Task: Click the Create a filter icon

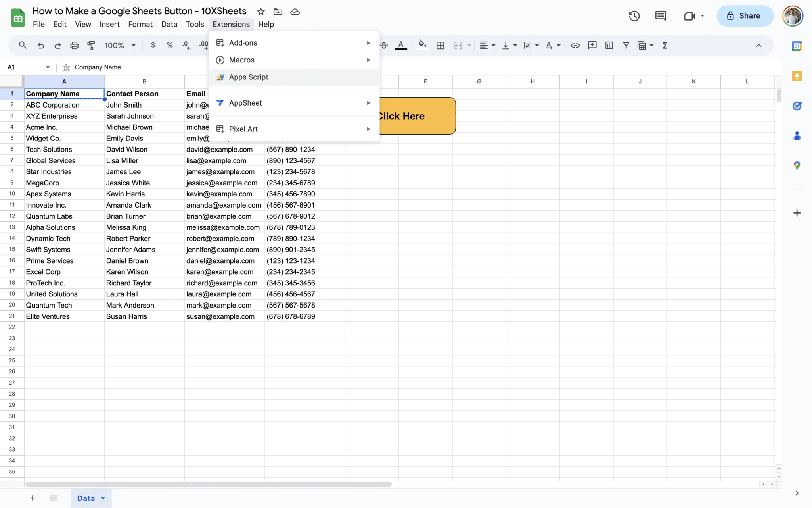Action: [626, 46]
